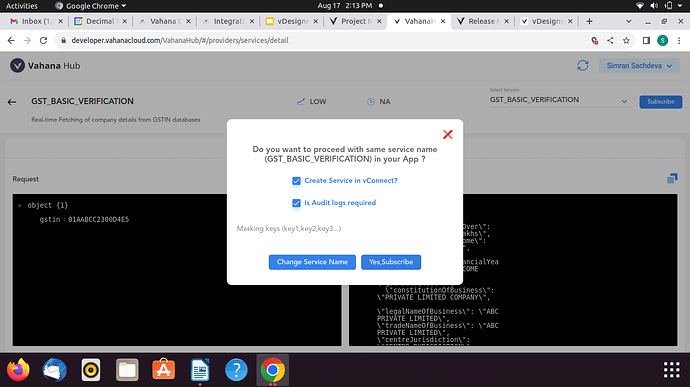Click the address bar URL

pos(180,41)
